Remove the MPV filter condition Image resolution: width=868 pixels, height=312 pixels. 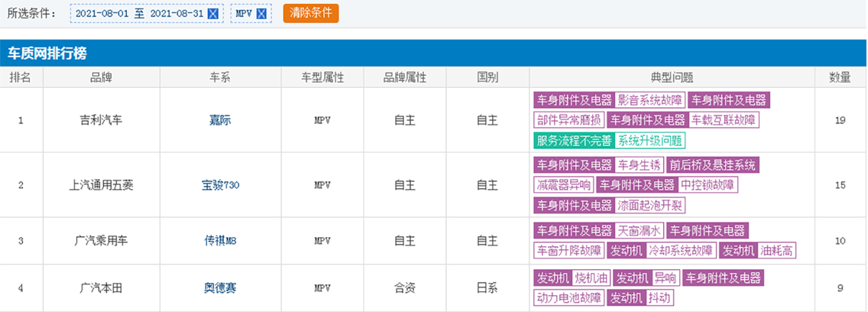coord(262,15)
